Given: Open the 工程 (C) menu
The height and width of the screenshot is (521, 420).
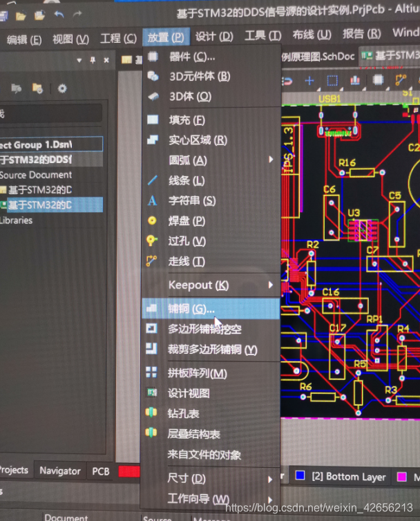Looking at the screenshot, I should tap(118, 39).
